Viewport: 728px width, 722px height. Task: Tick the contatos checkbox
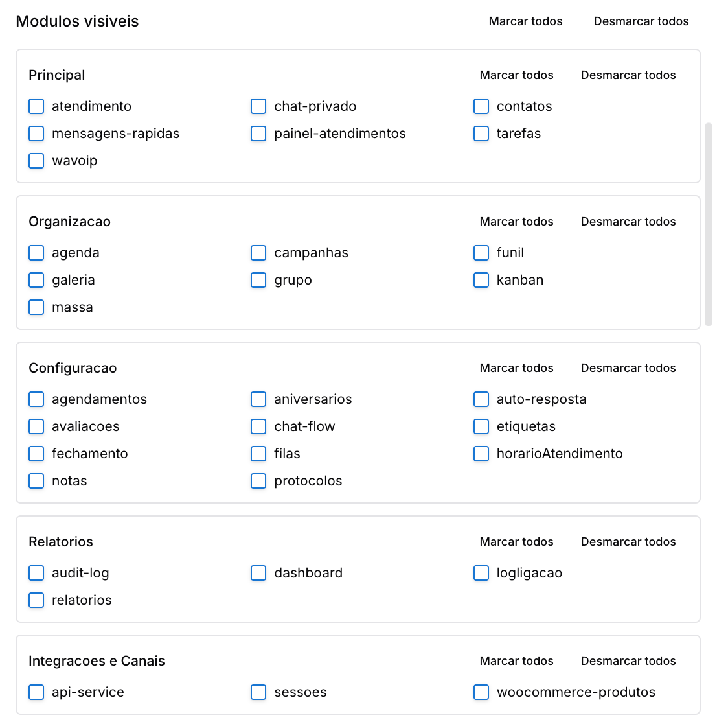[x=481, y=106]
